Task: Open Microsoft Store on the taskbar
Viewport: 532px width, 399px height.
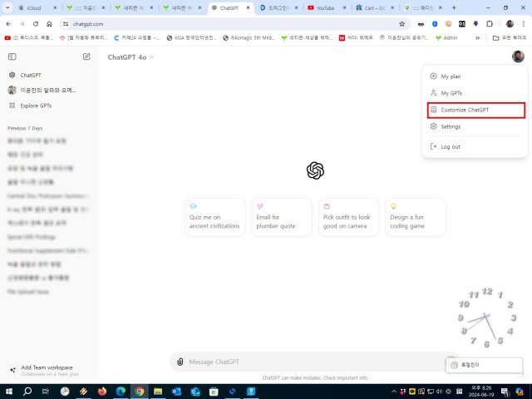Action: pos(214,392)
